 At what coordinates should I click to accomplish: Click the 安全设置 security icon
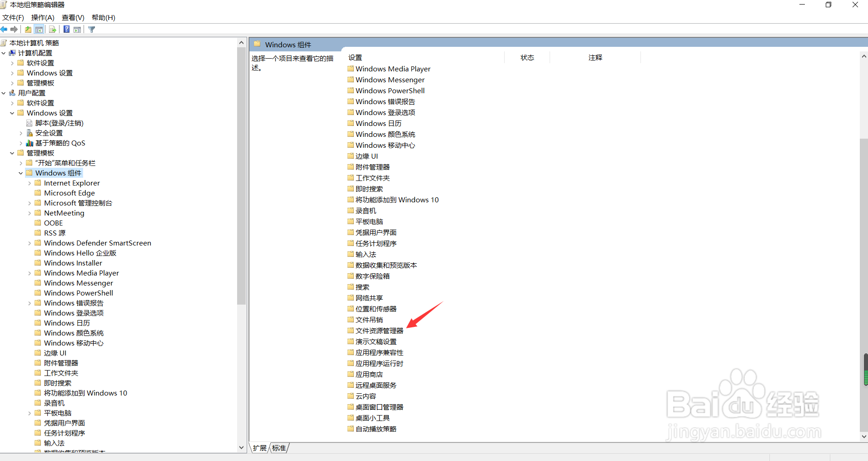tap(30, 133)
